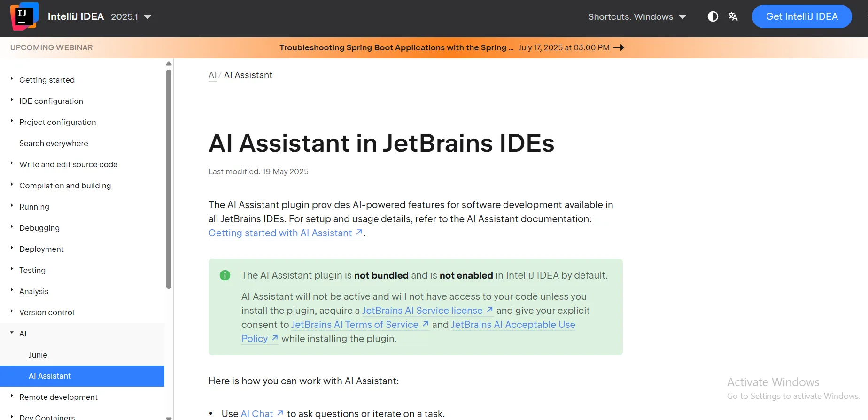Image resolution: width=868 pixels, height=420 pixels.
Task: Open the AI Chat link
Action: click(x=262, y=414)
